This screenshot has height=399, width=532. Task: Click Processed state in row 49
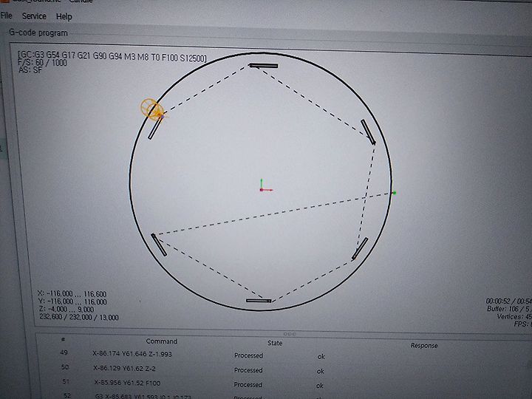coord(248,355)
